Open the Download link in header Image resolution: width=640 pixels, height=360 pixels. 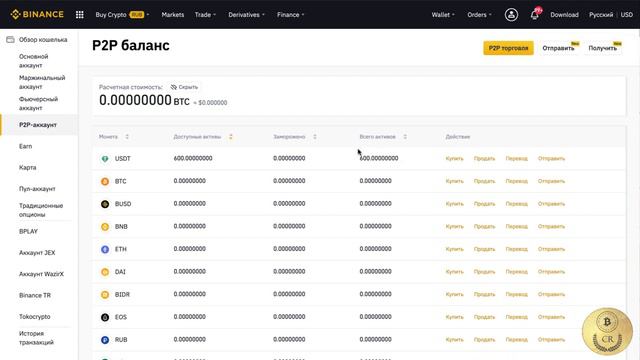564,15
